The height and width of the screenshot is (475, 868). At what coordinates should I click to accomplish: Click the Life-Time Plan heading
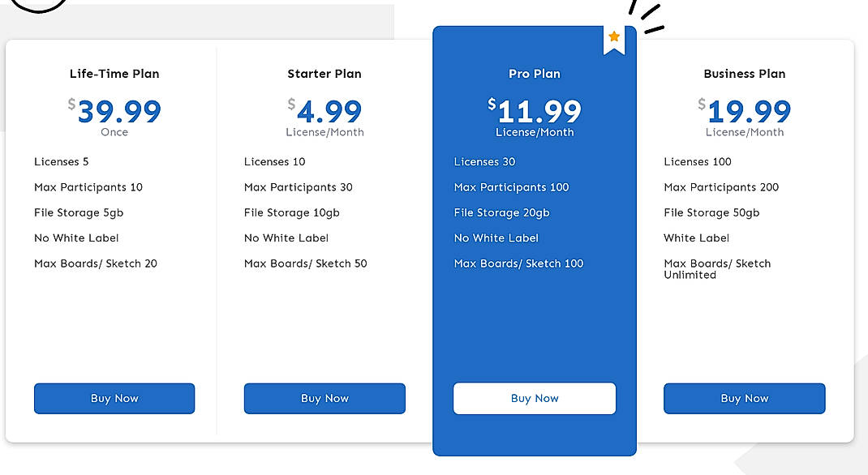(114, 73)
